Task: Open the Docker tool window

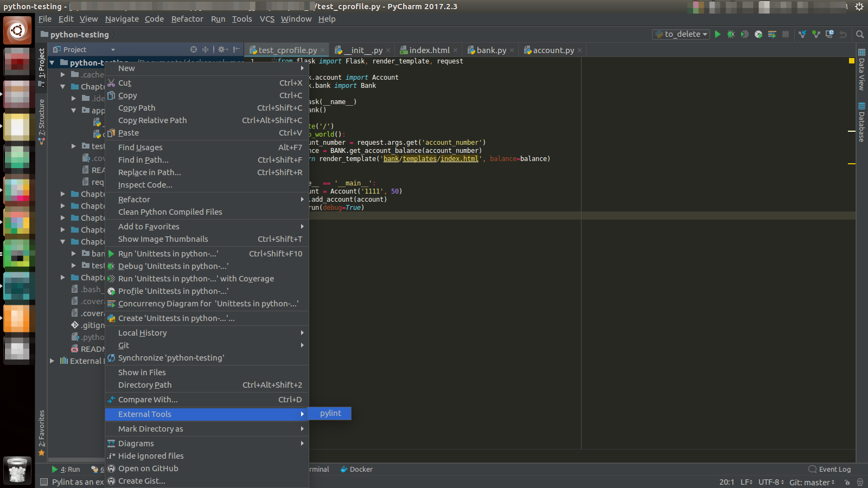Action: point(356,470)
